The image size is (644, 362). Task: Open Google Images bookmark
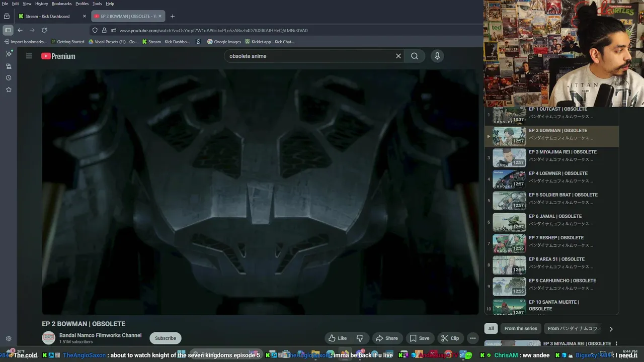click(224, 42)
